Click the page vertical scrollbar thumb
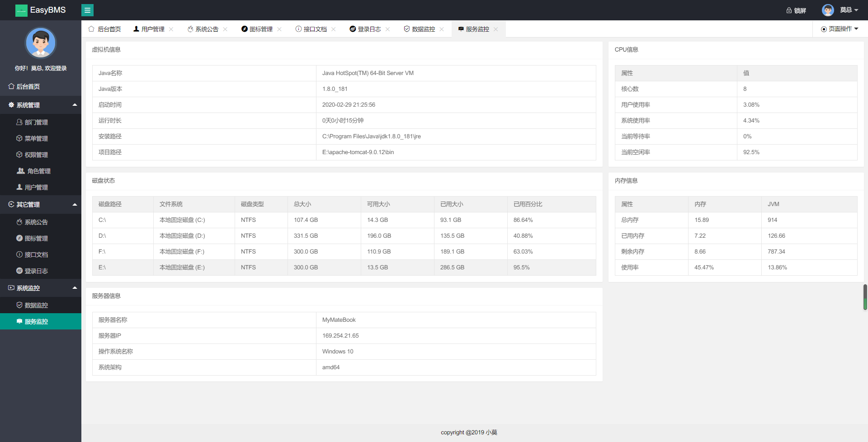 865,297
